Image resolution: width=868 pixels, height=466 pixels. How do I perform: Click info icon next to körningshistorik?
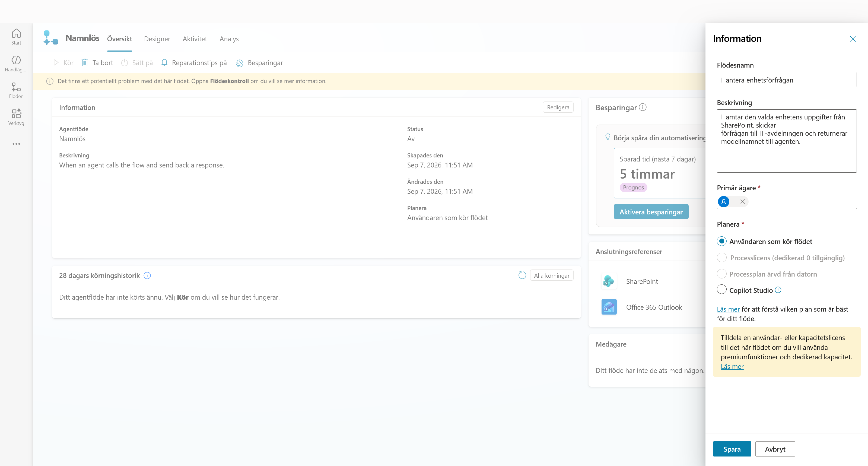147,276
